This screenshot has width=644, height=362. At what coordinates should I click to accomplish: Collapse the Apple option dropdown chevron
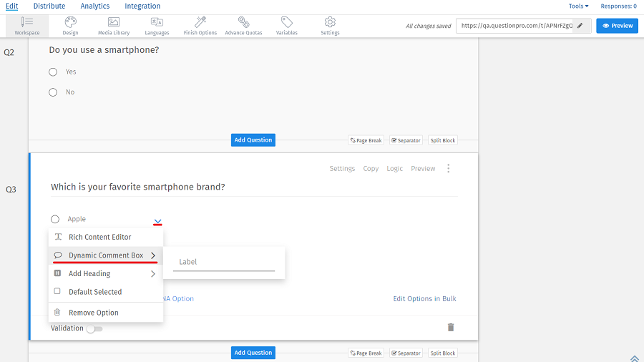pyautogui.click(x=157, y=221)
